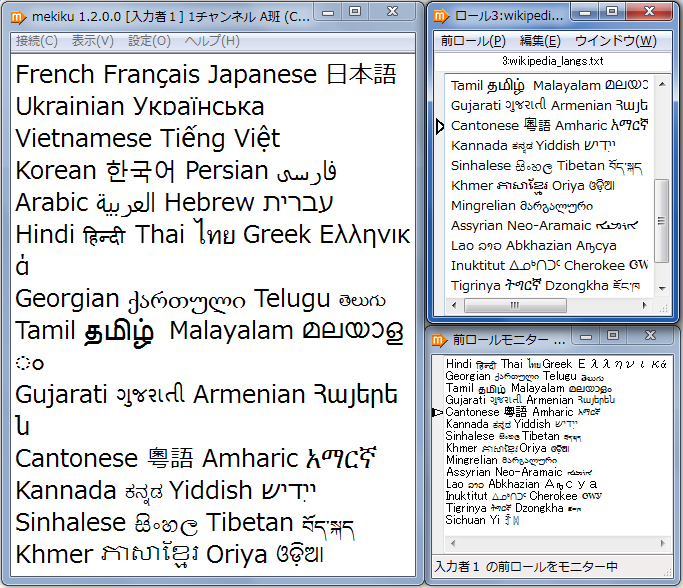The width and height of the screenshot is (683, 588).
Task: Click the roll 3 window's title bar icon
Action: coord(441,17)
